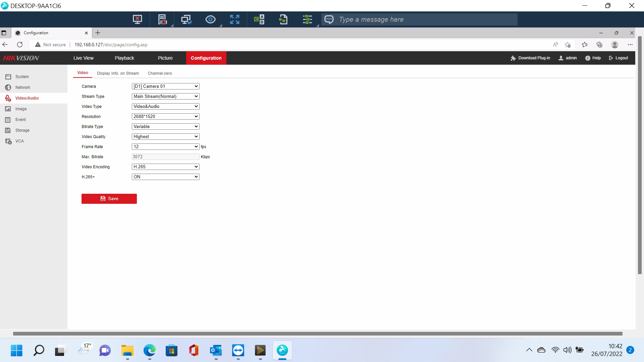Click the Max. Bitrate input field
The height and width of the screenshot is (362, 644).
[165, 157]
